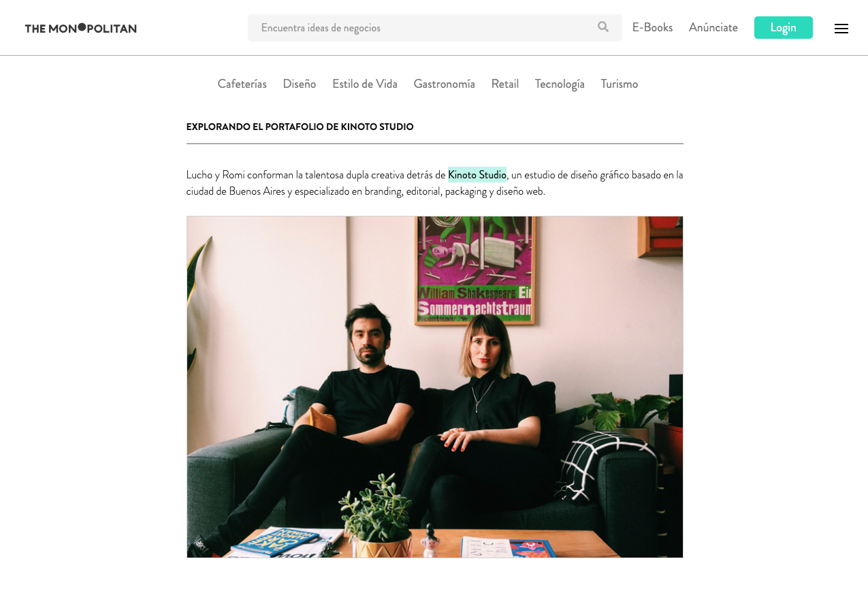Click the Shakespeare poster in the photo
The width and height of the screenshot is (868, 595).
476,270
